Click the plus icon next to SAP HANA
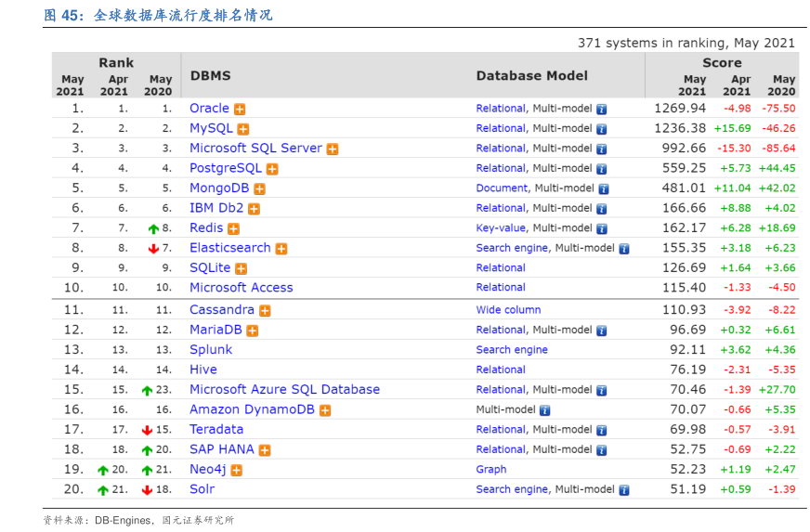The height and width of the screenshot is (532, 810). 265,450
